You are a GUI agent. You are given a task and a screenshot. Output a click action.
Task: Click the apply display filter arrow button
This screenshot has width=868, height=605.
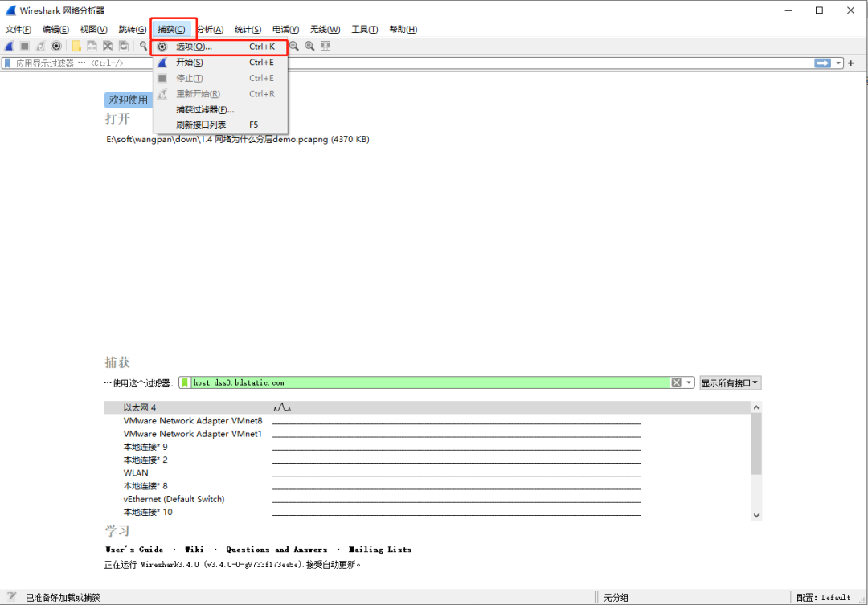[823, 63]
